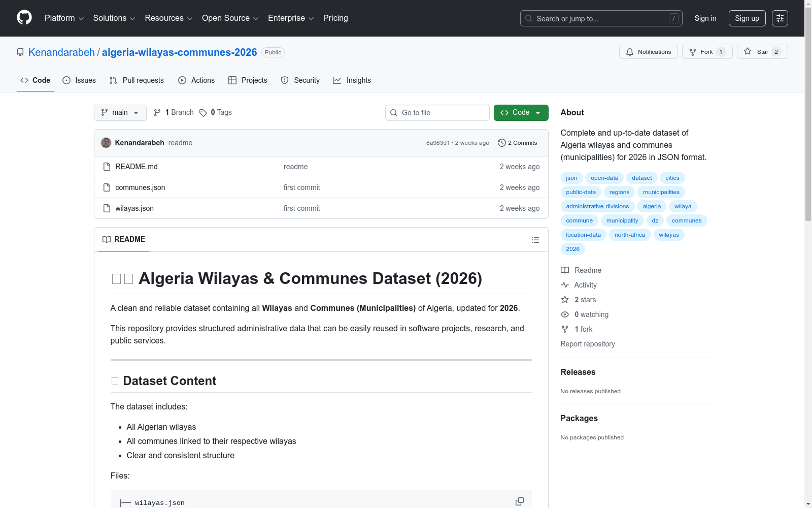This screenshot has width=812, height=508.
Task: Open the communes.json file
Action: pos(140,187)
